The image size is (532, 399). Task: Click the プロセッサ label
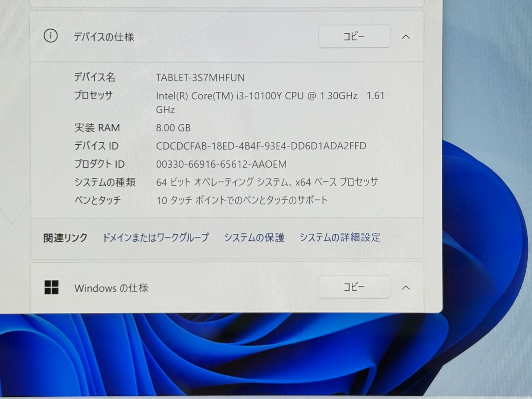(x=93, y=95)
